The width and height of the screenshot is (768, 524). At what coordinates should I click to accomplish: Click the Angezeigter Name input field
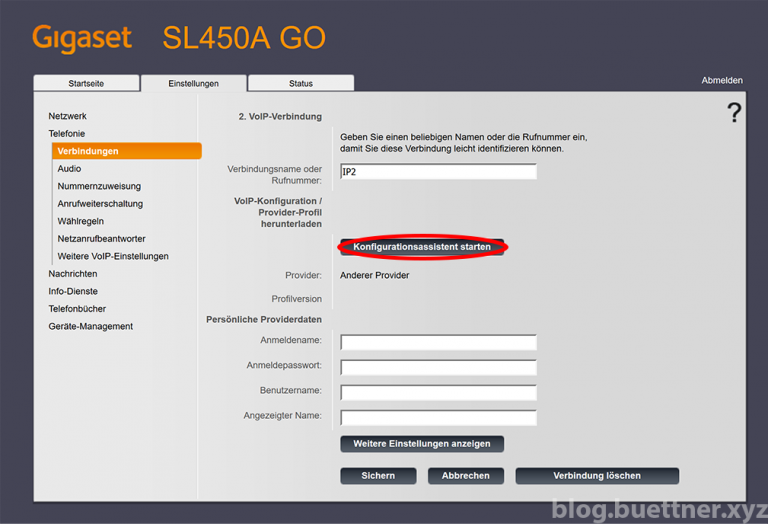(438, 418)
